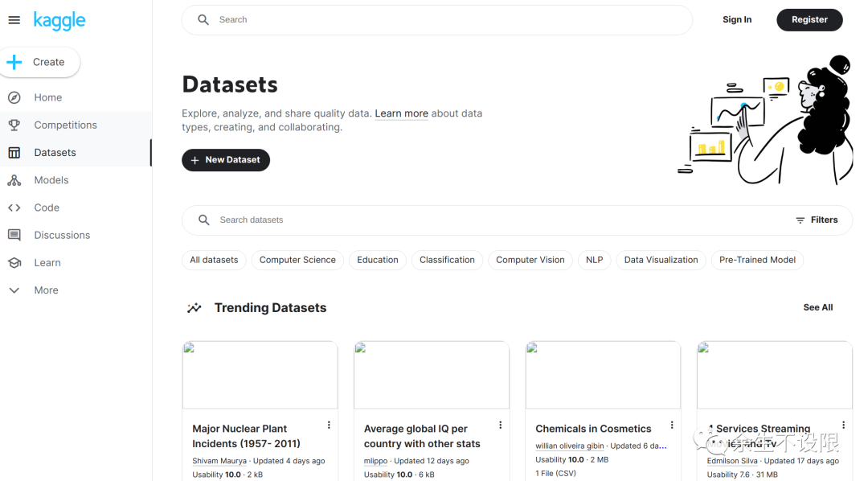Open the hamburger menu icon
Screen dimensions: 868x481
point(14,20)
